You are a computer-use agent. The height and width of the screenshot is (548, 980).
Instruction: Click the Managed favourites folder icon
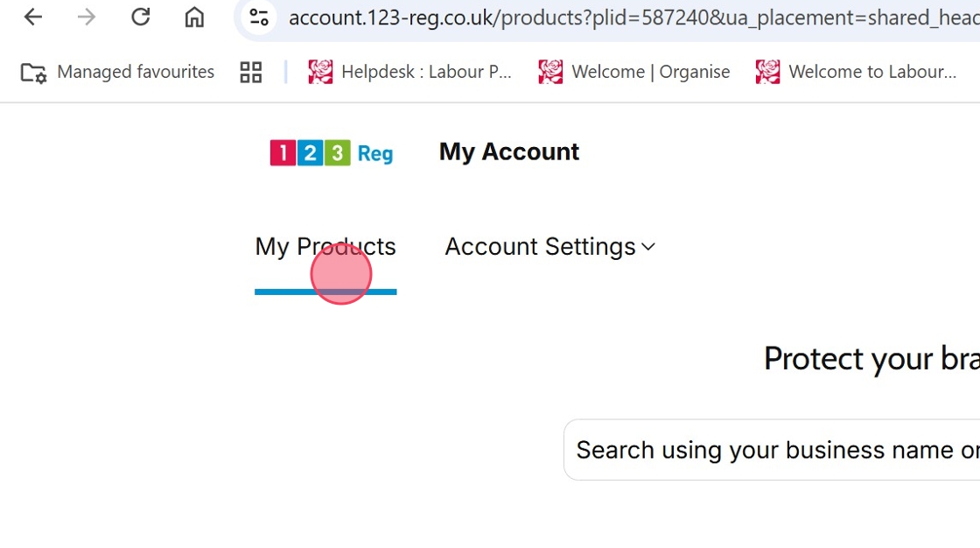[33, 72]
